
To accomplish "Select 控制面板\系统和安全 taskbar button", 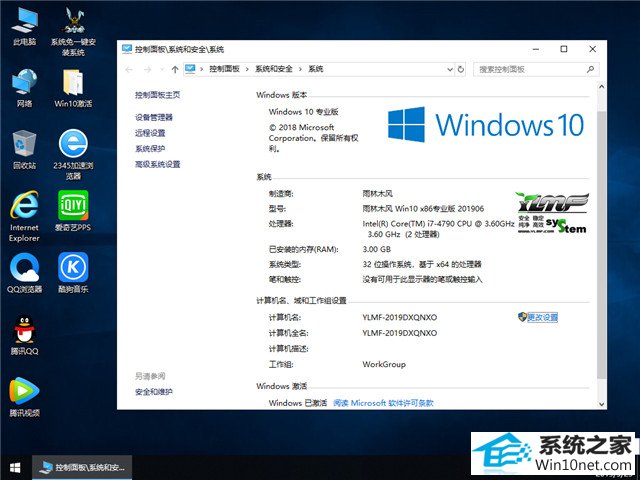I will pos(82,467).
